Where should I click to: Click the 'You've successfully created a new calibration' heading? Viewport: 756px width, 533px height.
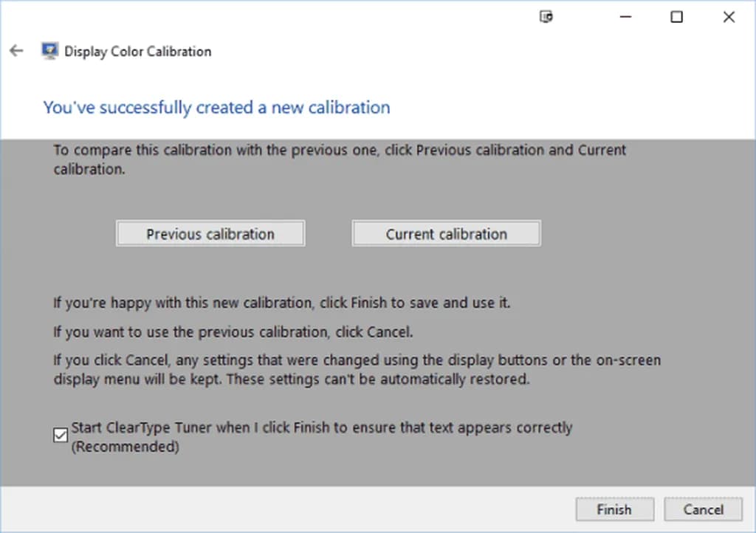click(216, 108)
